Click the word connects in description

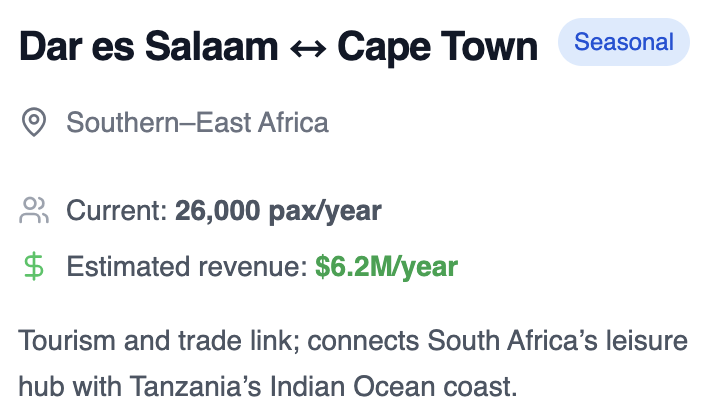click(x=363, y=341)
